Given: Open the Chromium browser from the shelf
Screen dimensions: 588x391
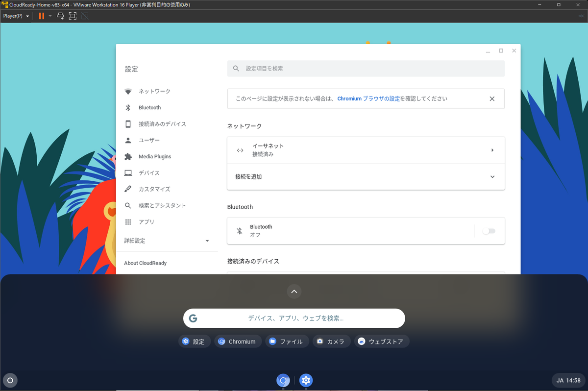Looking at the screenshot, I should pyautogui.click(x=283, y=380).
